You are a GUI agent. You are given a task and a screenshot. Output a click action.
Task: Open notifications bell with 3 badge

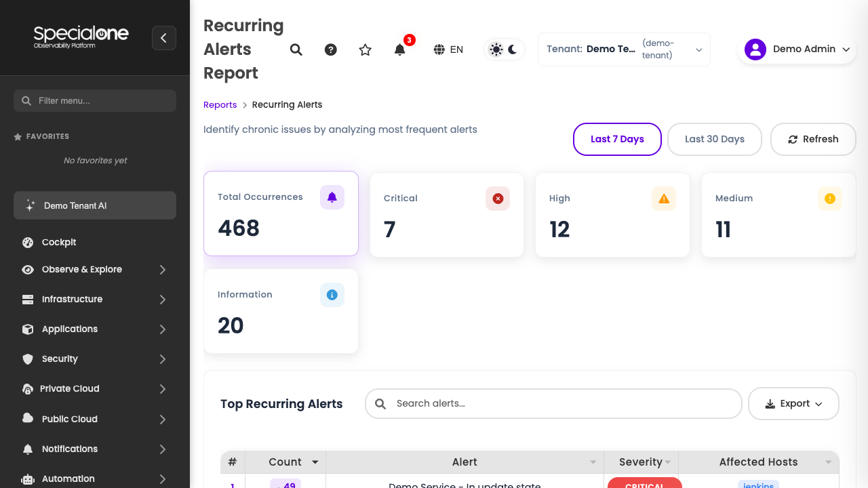point(400,49)
